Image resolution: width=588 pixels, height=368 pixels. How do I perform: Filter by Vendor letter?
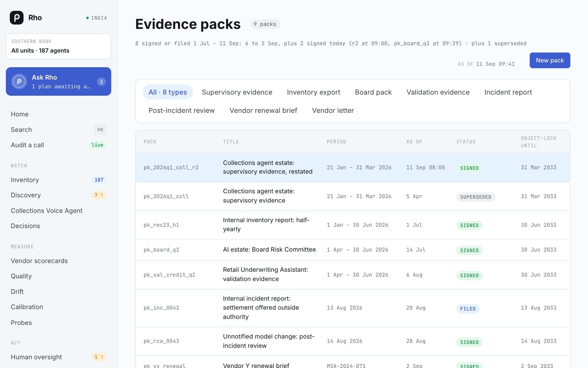tap(333, 110)
